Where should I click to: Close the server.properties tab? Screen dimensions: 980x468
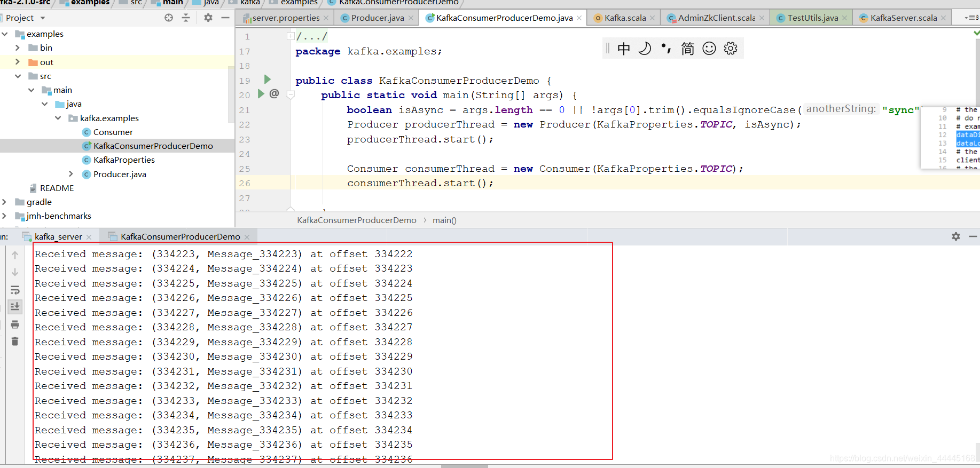(x=326, y=18)
